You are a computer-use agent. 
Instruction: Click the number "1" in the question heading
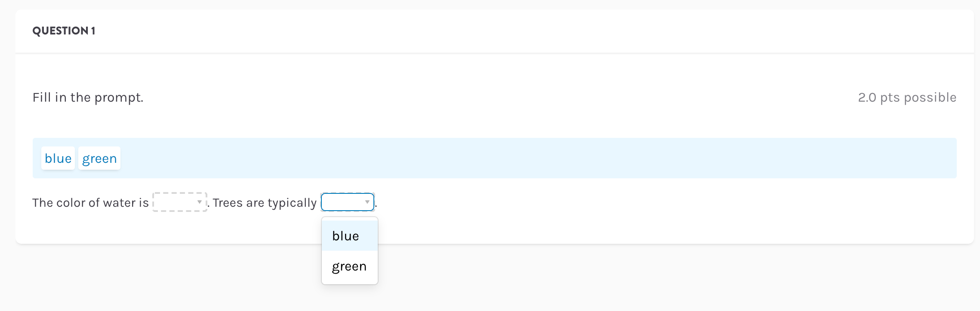pos(93,31)
